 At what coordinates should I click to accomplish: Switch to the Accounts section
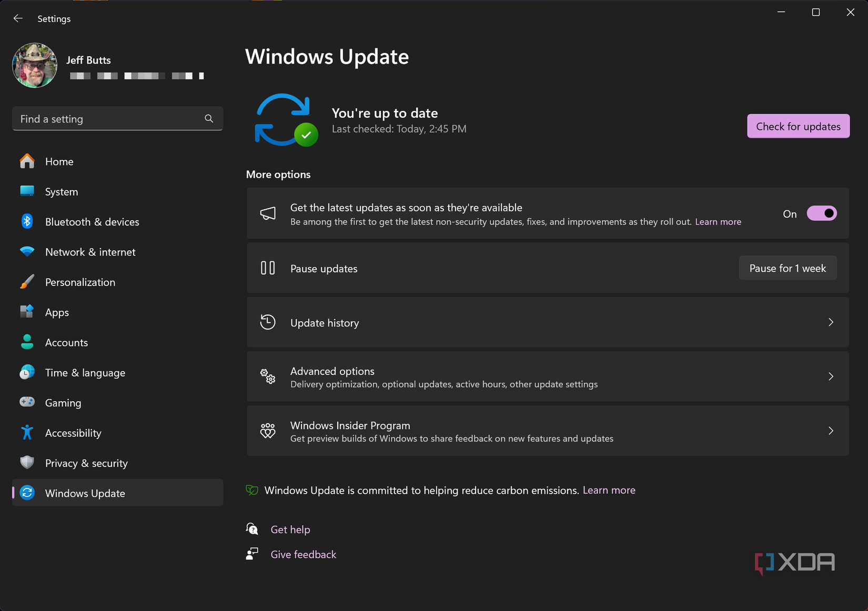coord(66,342)
